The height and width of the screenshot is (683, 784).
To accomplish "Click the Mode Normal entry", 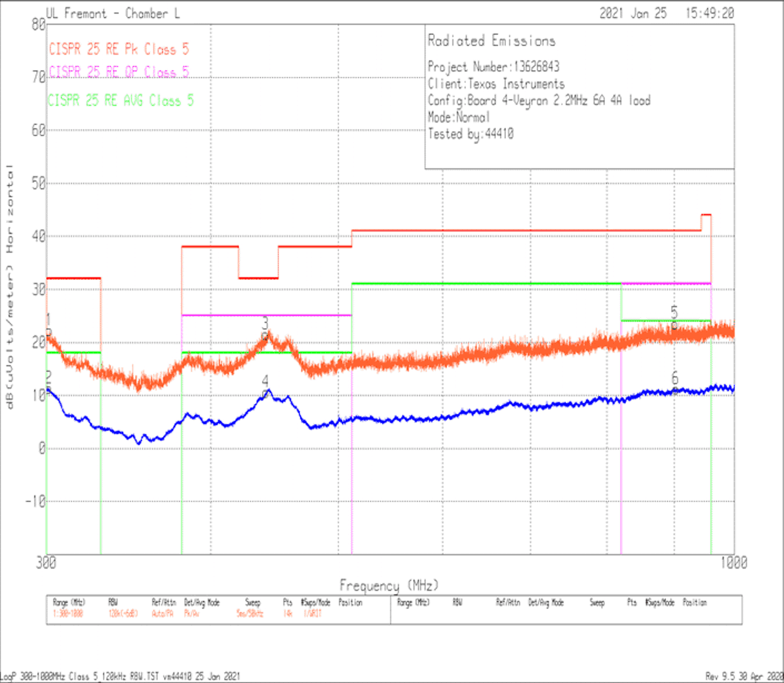I will click(x=459, y=117).
